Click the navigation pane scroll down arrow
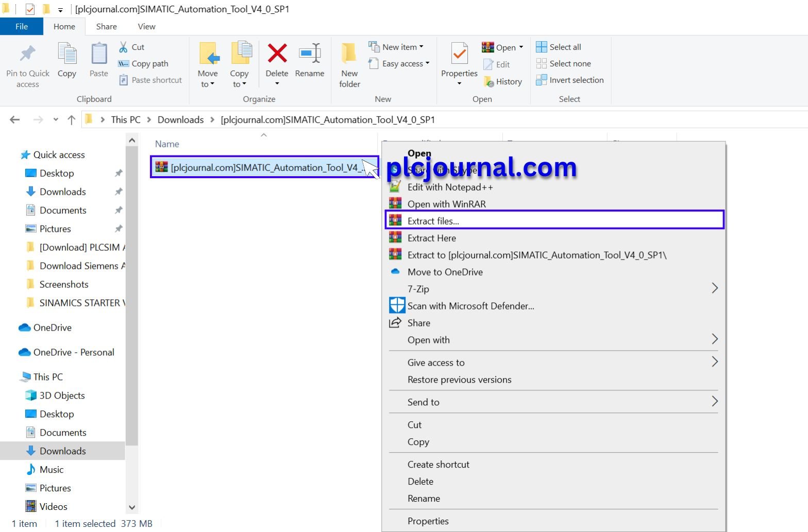This screenshot has width=808, height=532. coord(132,507)
